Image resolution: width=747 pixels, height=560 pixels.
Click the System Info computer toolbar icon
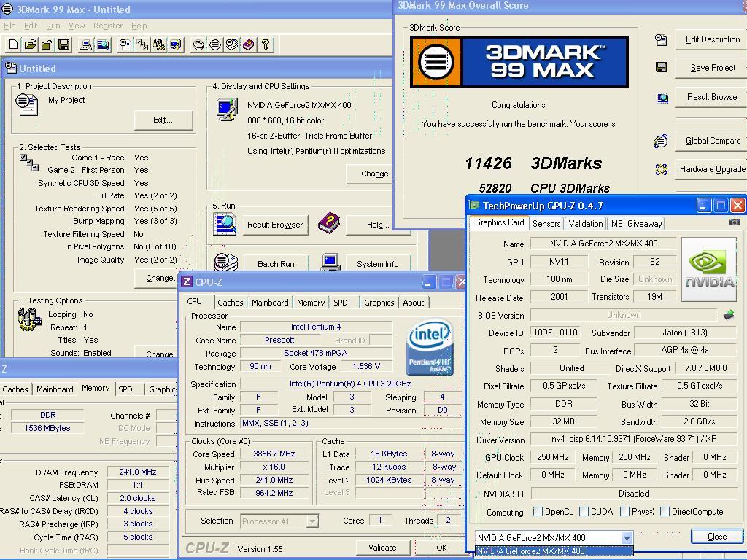point(86,44)
